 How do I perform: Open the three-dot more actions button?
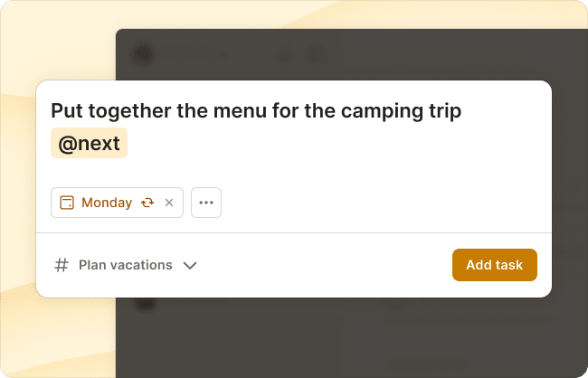tap(206, 203)
